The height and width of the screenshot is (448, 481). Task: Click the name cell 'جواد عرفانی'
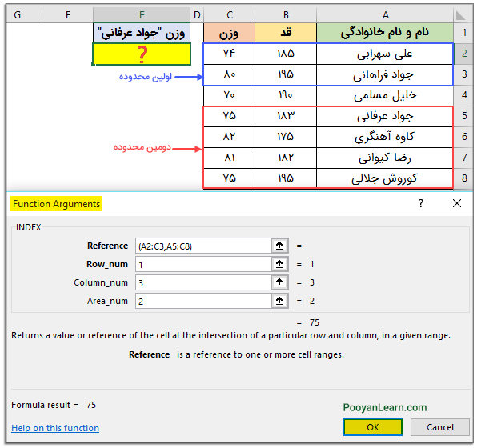[385, 116]
